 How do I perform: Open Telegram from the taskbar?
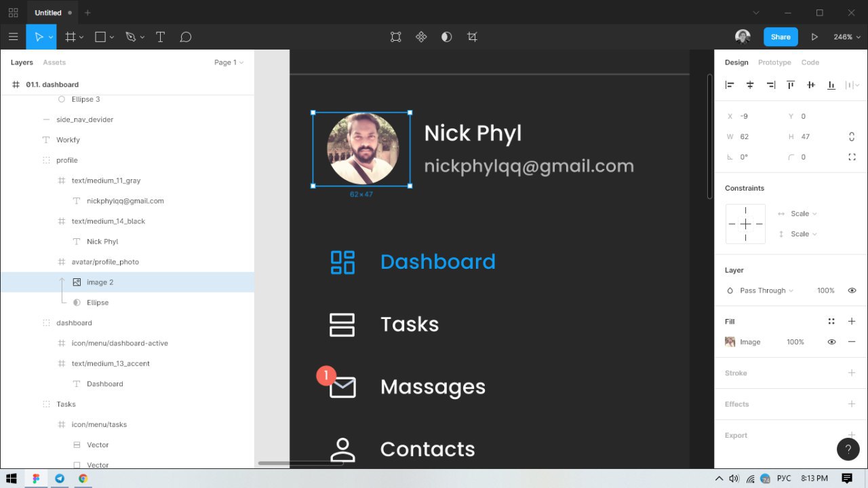tap(60, 478)
